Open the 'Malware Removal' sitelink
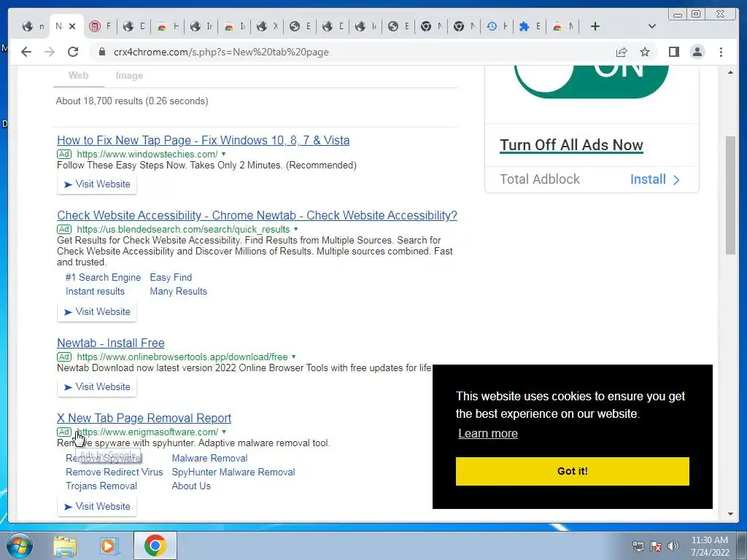The height and width of the screenshot is (560, 747). (x=209, y=458)
